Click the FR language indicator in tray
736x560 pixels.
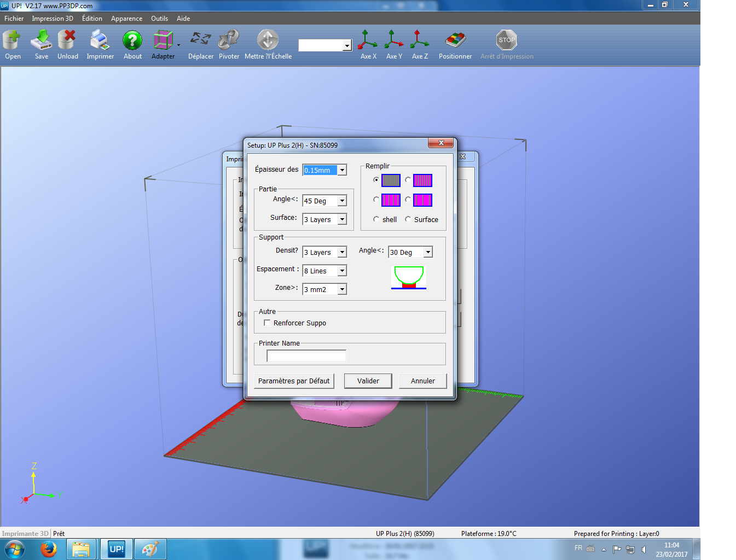pyautogui.click(x=578, y=548)
